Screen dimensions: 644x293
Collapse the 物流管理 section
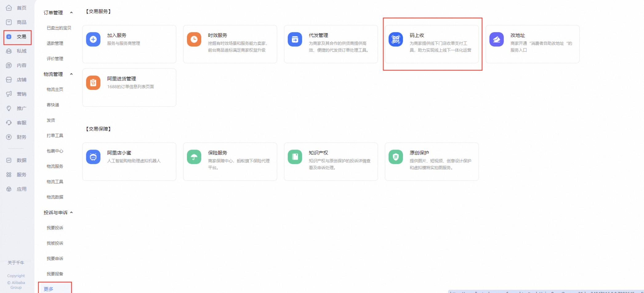71,74
